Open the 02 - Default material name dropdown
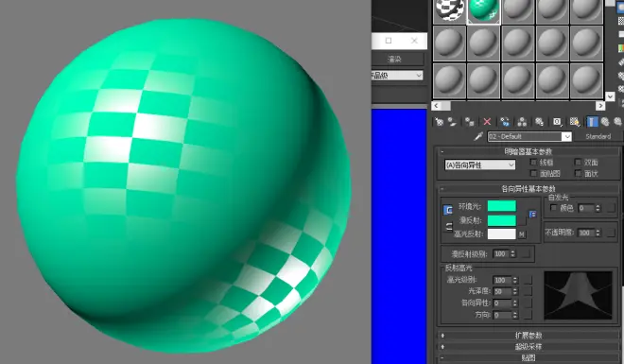This screenshot has height=364, width=624. pos(529,136)
